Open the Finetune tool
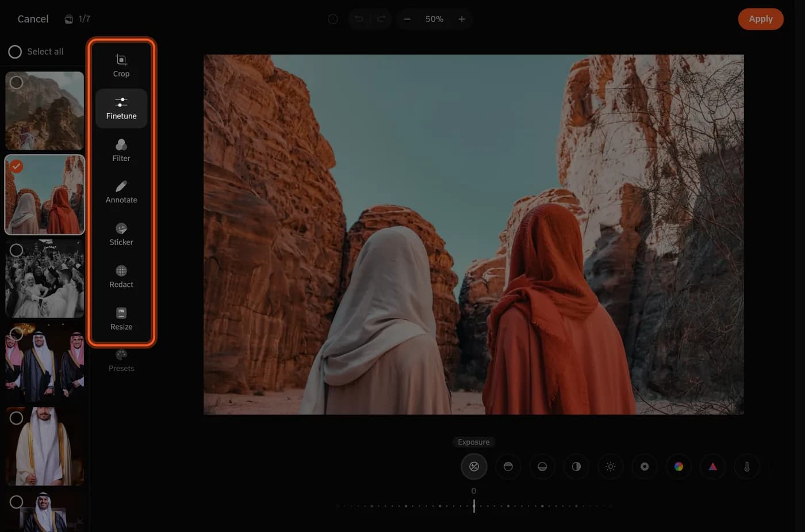The width and height of the screenshot is (805, 532). pyautogui.click(x=121, y=108)
